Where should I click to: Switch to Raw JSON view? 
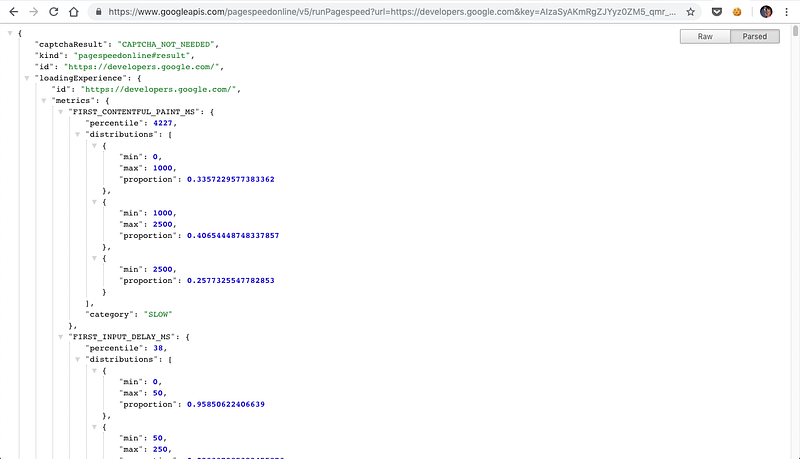pos(705,36)
